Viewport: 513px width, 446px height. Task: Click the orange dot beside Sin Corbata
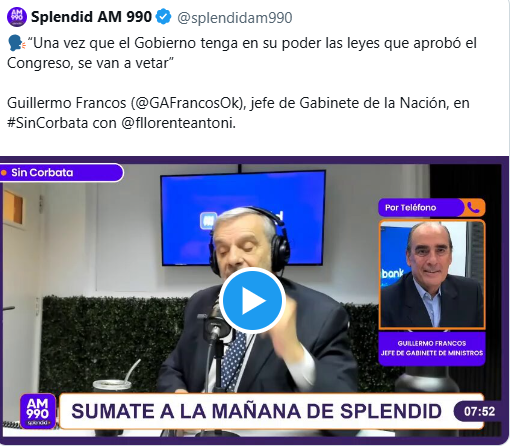coord(4,173)
